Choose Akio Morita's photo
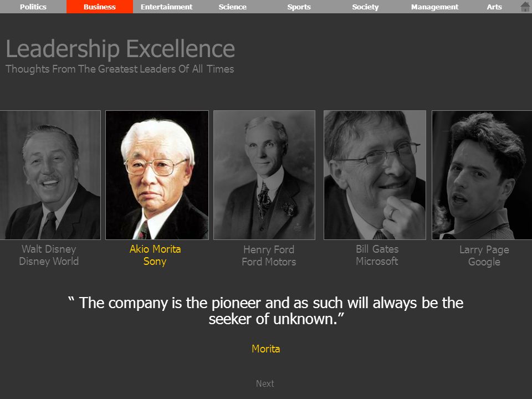This screenshot has width=532, height=399. pos(157,175)
